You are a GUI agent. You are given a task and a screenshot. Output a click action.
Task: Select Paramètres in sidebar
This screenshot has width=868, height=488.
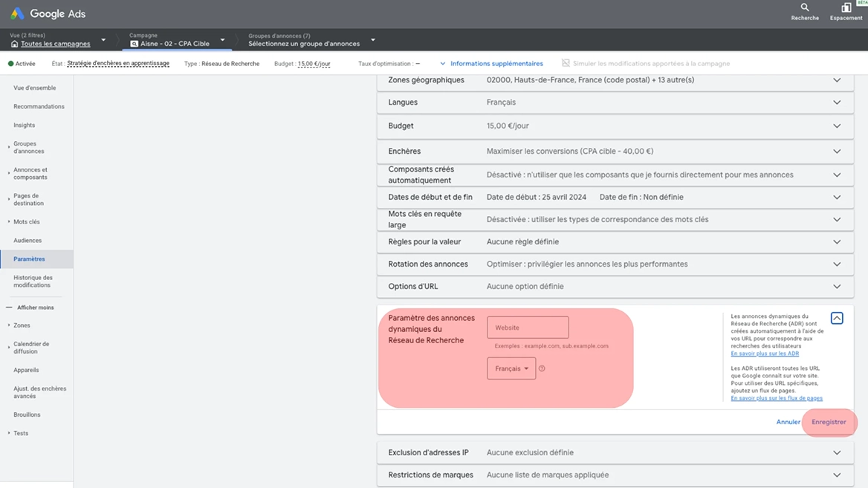pyautogui.click(x=29, y=259)
